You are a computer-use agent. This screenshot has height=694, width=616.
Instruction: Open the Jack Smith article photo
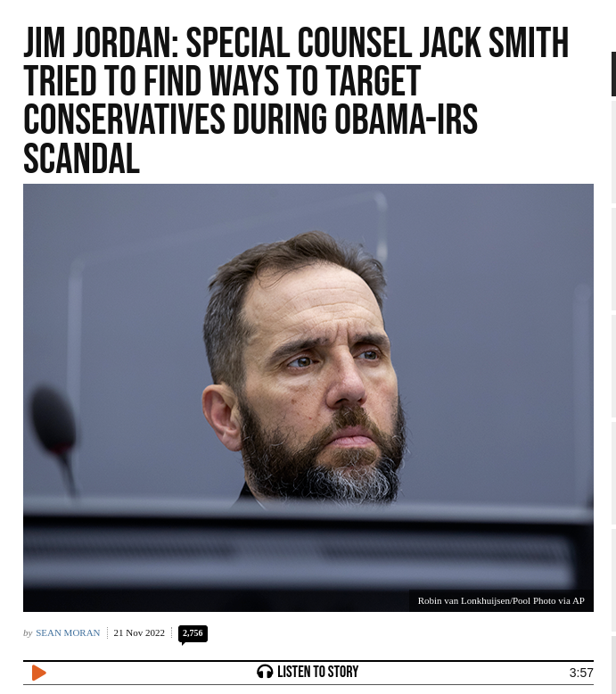click(308, 398)
